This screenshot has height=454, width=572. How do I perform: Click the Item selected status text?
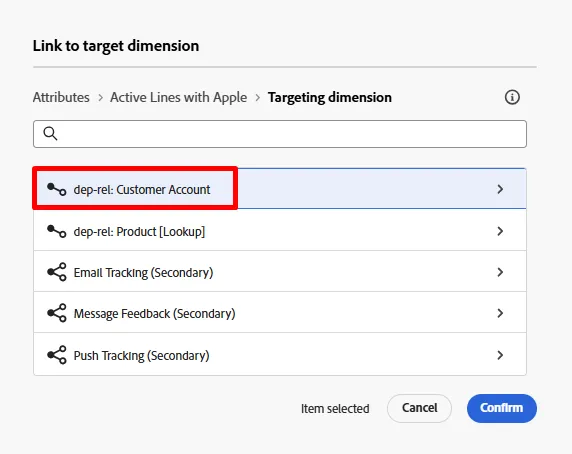click(335, 408)
